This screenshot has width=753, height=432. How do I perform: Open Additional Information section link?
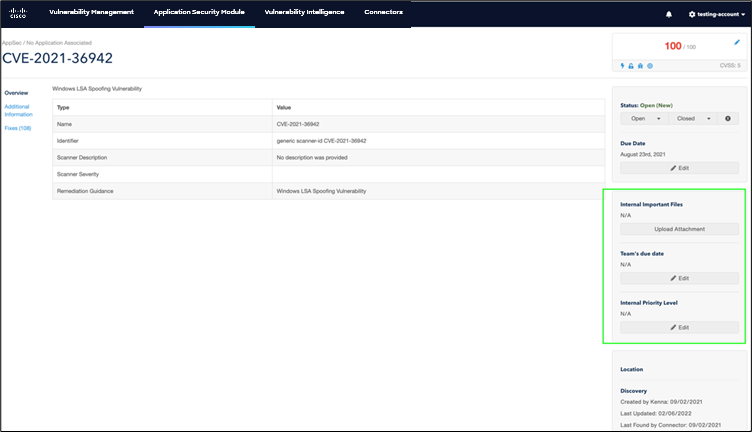pos(19,110)
